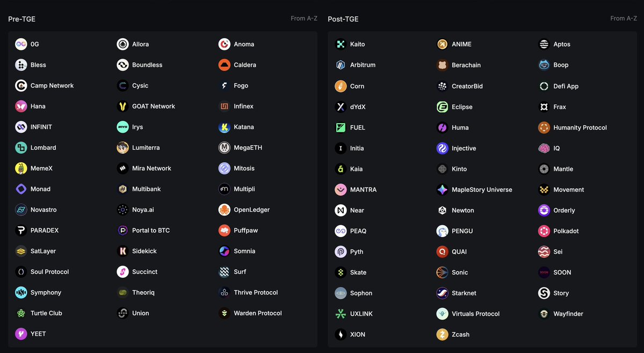Click the Story name
644x353 pixels.
point(561,293)
